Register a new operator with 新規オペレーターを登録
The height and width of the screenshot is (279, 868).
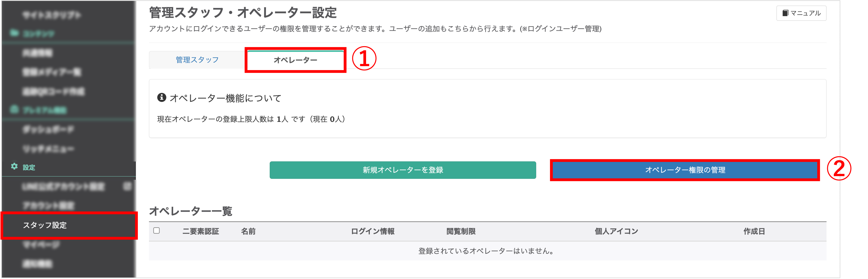403,170
